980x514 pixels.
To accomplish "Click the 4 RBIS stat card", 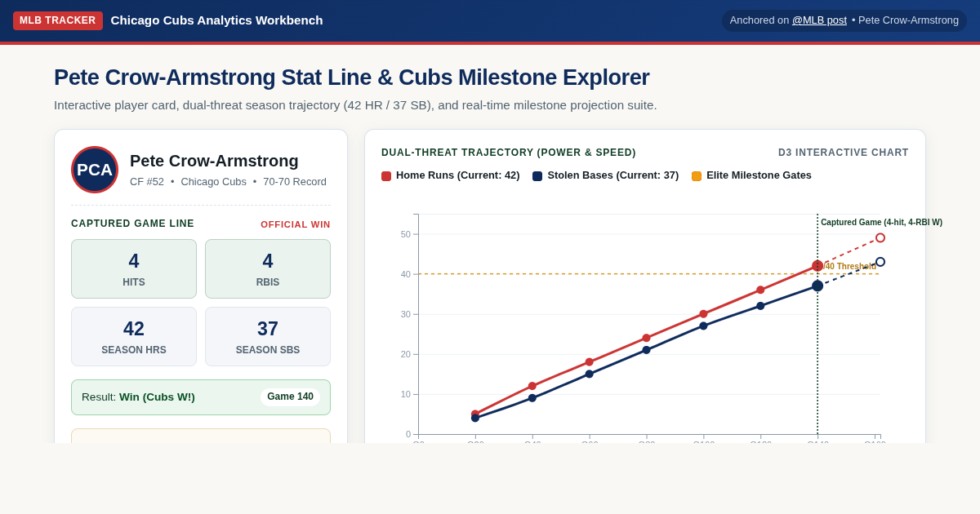I will 268,268.
